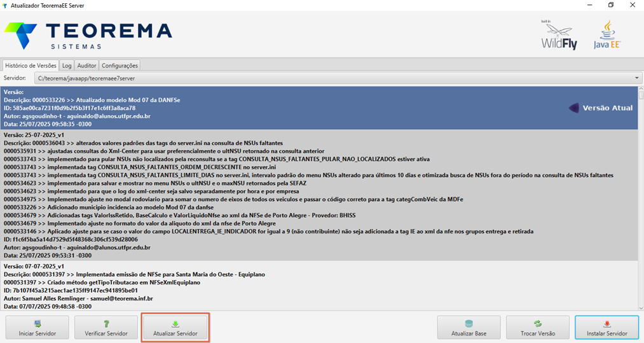This screenshot has height=343, width=644.
Task: Click the Trocar Versão button
Action: click(538, 327)
